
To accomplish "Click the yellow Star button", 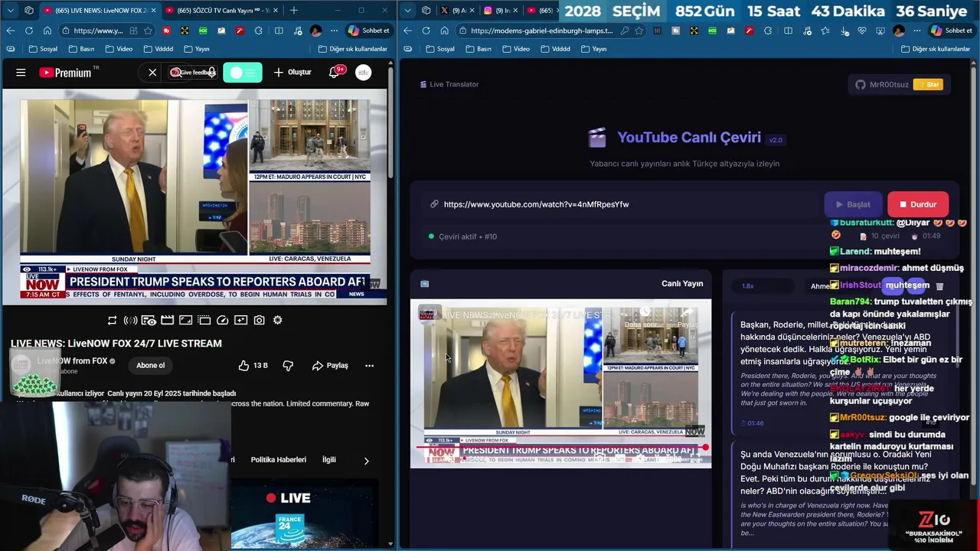I will (x=928, y=85).
